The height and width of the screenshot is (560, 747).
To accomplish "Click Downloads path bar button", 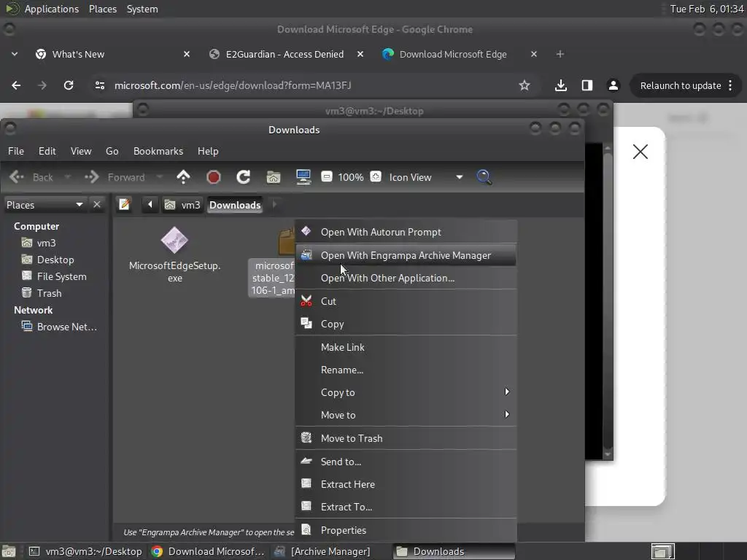I will tap(235, 205).
